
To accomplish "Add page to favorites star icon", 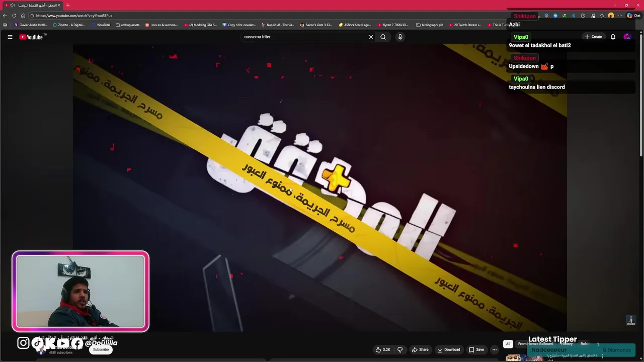I will [602, 16].
